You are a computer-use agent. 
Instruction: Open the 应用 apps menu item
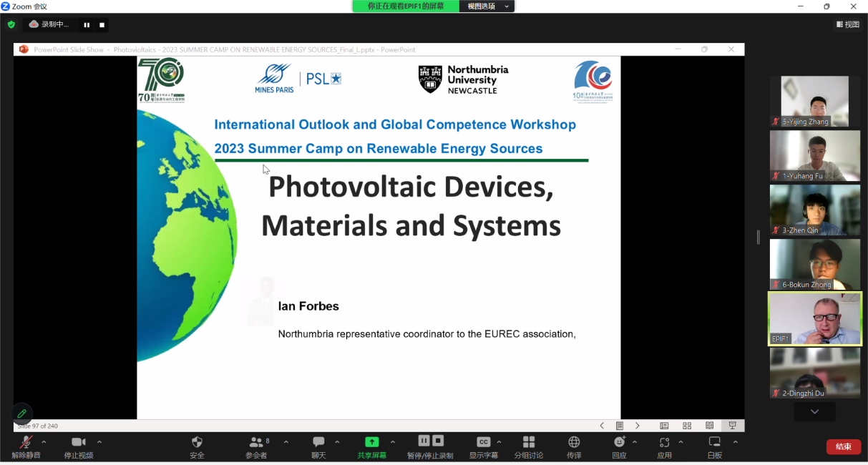pos(664,443)
